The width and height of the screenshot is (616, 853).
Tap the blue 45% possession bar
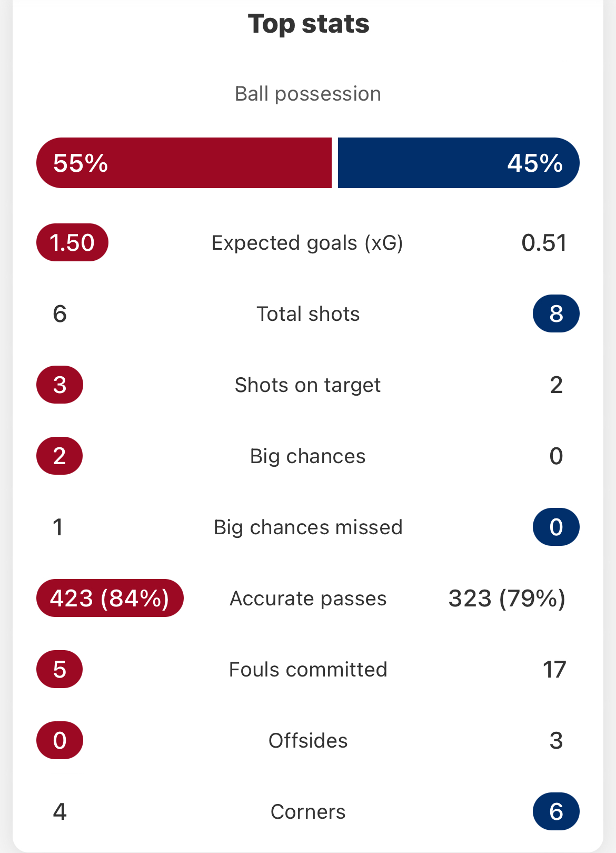(x=459, y=163)
